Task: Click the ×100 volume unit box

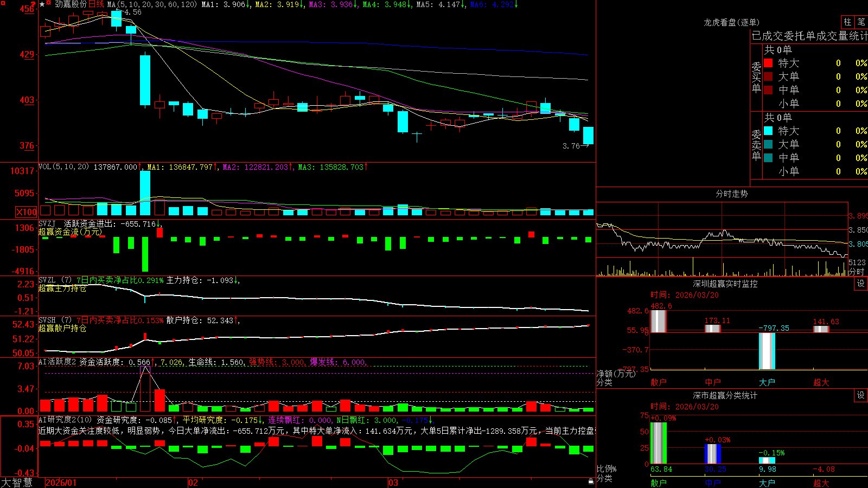Action: pos(27,212)
